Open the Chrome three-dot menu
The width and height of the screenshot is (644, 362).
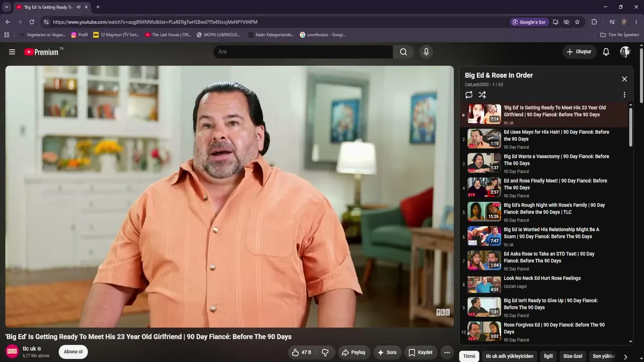636,22
